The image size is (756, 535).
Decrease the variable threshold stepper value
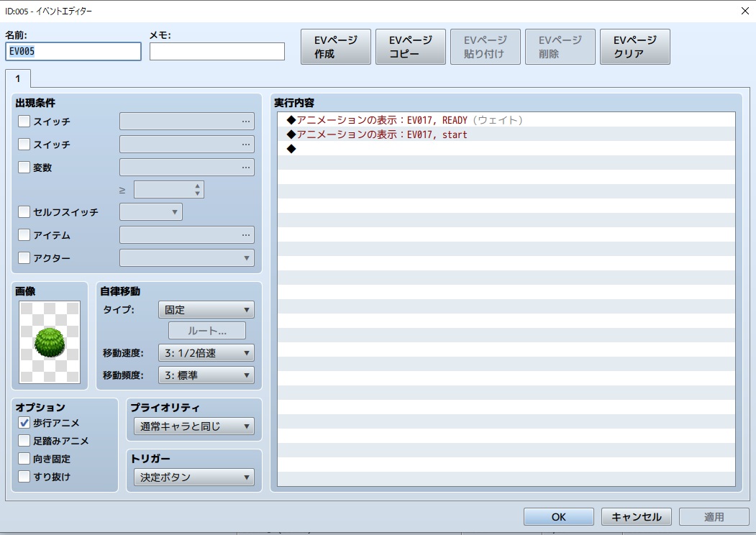click(x=197, y=193)
